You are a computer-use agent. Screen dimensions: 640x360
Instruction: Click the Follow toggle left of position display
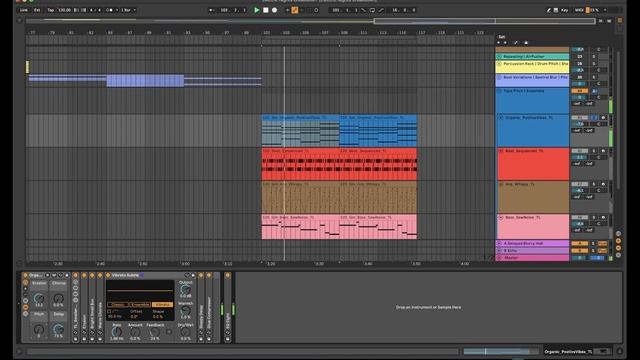coord(211,10)
